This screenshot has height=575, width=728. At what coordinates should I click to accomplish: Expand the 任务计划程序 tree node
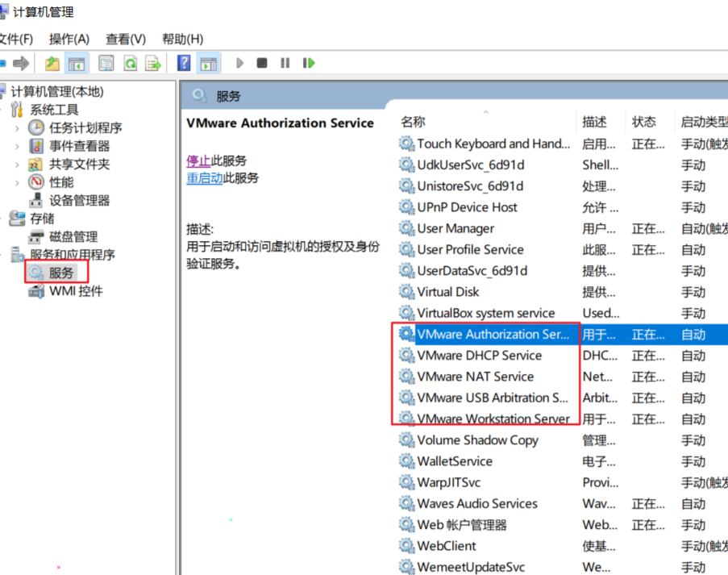coord(17,127)
